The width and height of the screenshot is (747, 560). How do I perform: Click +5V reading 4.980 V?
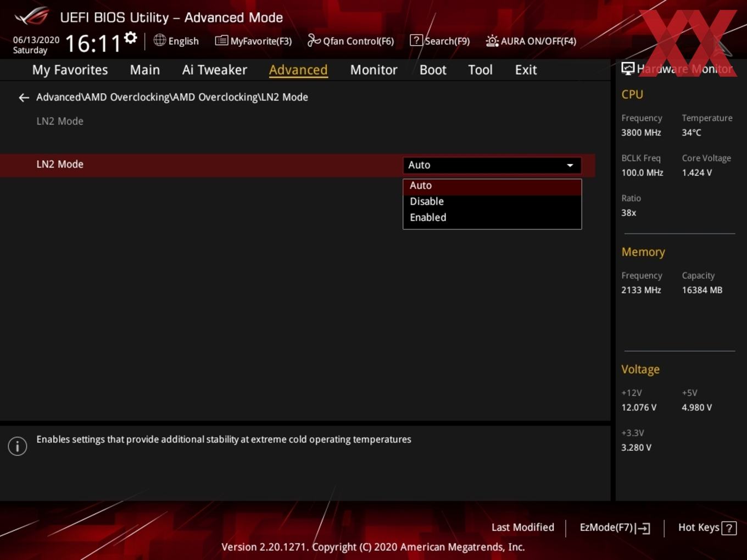click(696, 407)
